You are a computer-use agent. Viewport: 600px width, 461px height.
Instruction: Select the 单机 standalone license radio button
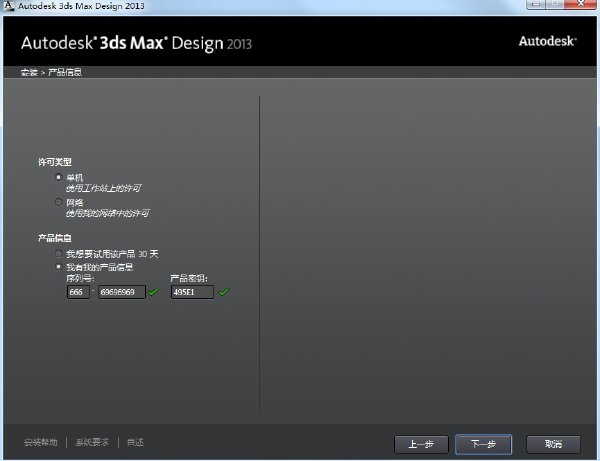pos(59,178)
